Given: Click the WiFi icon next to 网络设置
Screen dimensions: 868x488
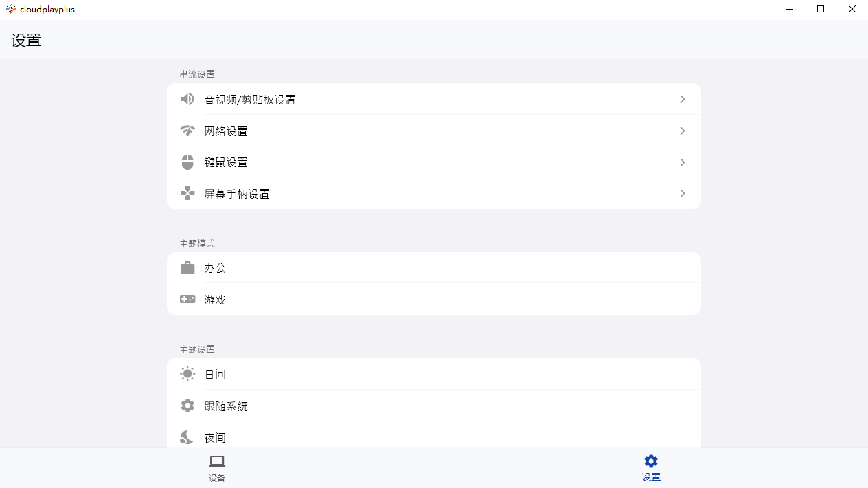Looking at the screenshot, I should [x=187, y=131].
